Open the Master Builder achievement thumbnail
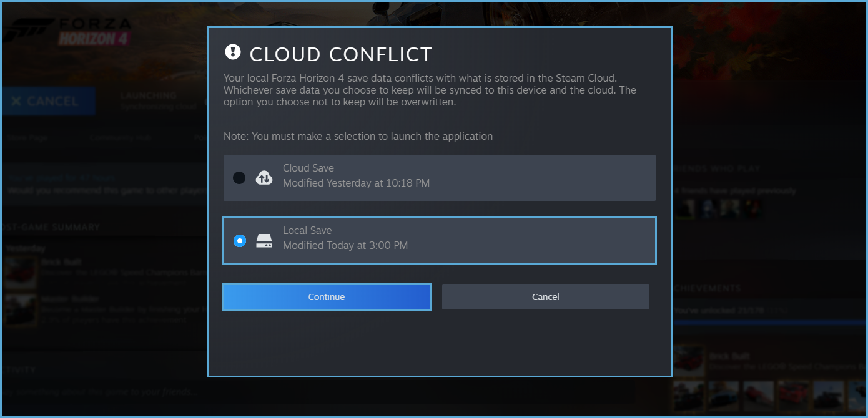This screenshot has width=868, height=418. click(20, 309)
